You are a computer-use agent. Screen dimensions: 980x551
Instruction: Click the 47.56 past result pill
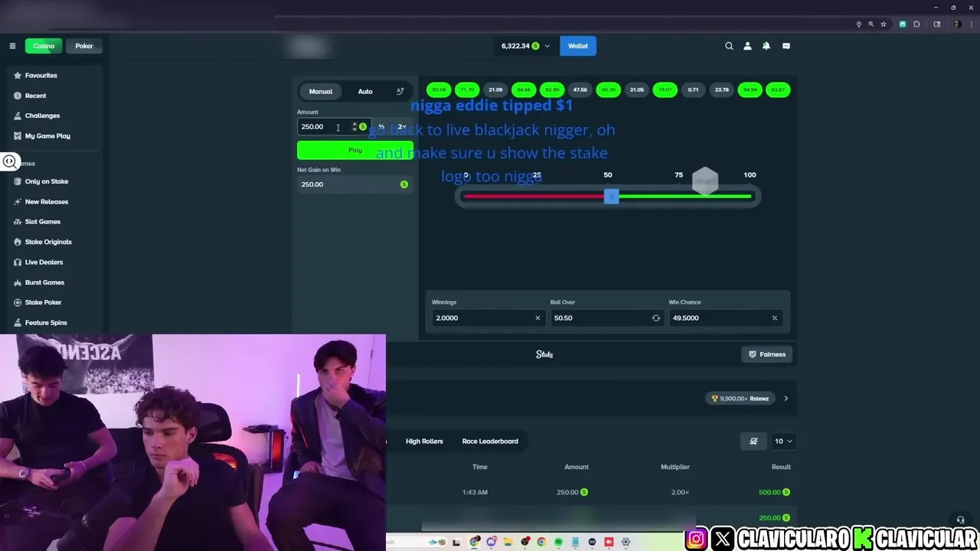click(x=580, y=90)
